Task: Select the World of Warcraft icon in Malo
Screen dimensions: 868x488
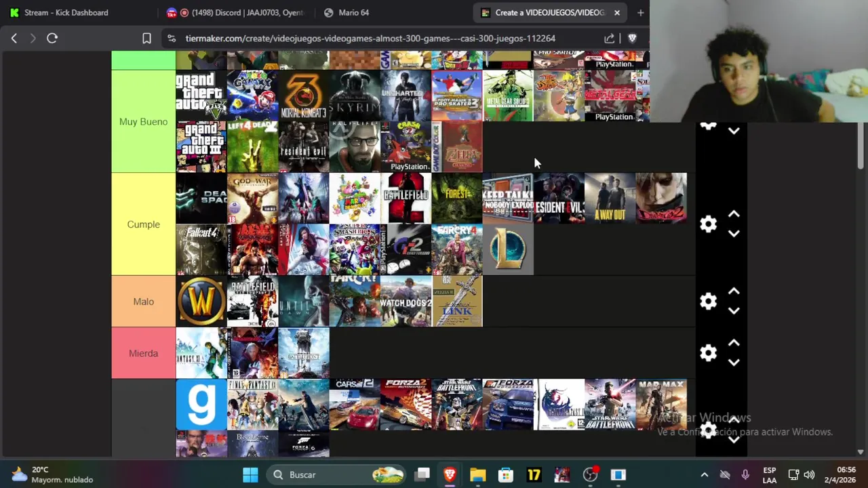Action: (201, 302)
